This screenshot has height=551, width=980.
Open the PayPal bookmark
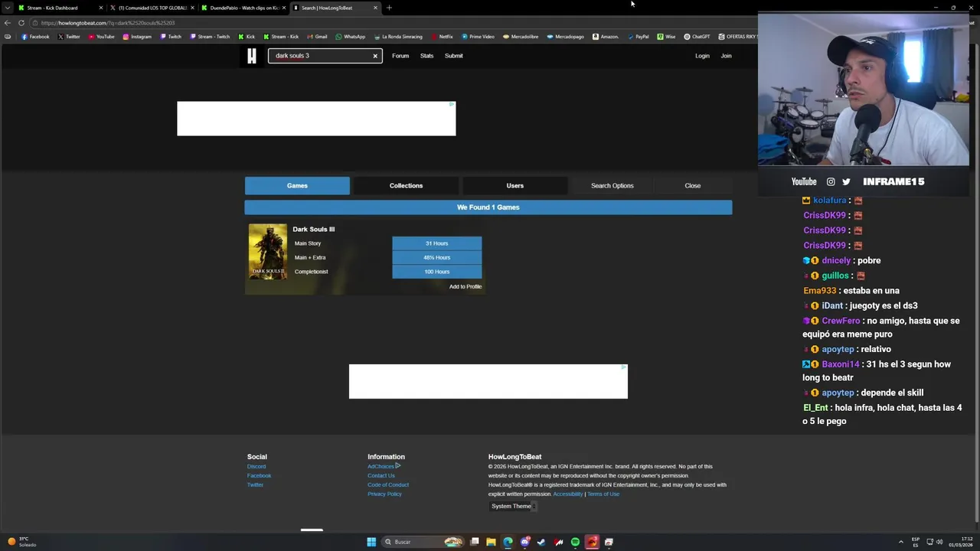(x=638, y=37)
